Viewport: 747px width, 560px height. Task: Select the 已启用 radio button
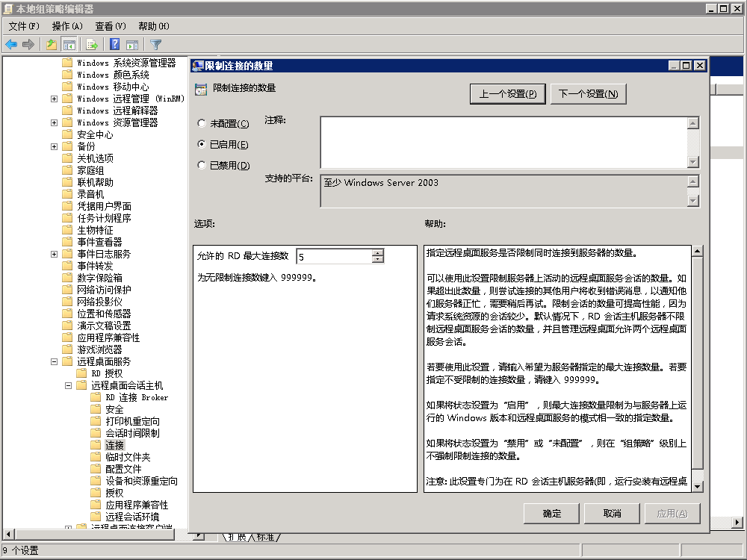(x=201, y=144)
